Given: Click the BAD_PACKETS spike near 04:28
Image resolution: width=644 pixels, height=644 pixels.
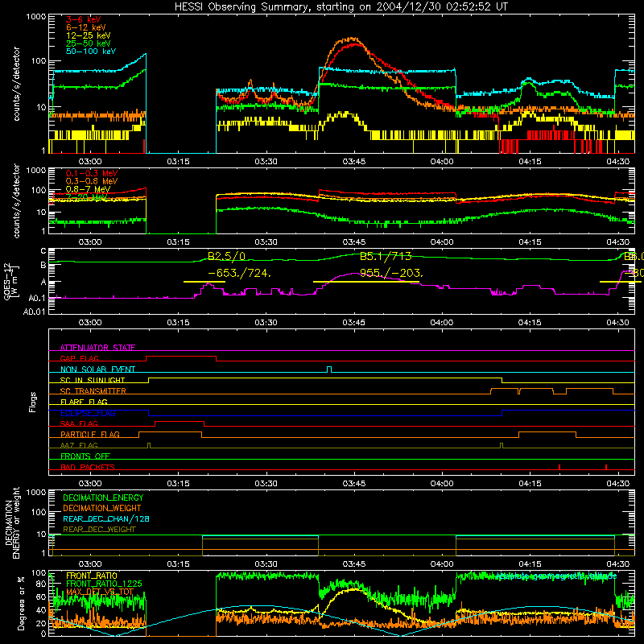Looking at the screenshot, I should click(x=606, y=467).
